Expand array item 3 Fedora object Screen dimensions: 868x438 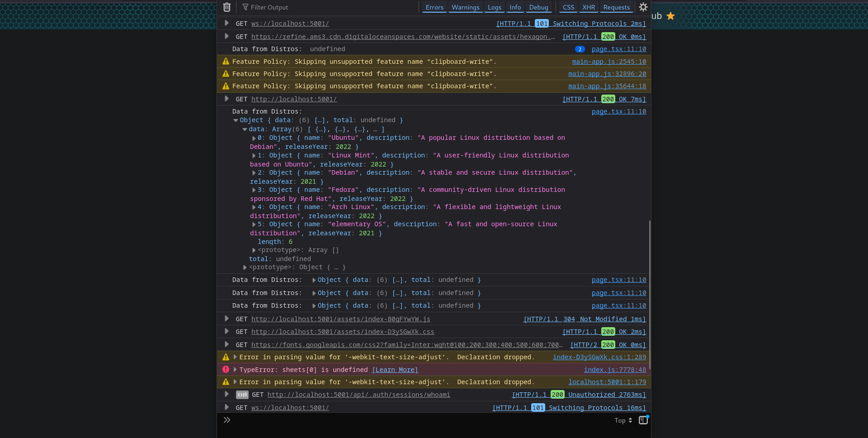[x=254, y=190]
